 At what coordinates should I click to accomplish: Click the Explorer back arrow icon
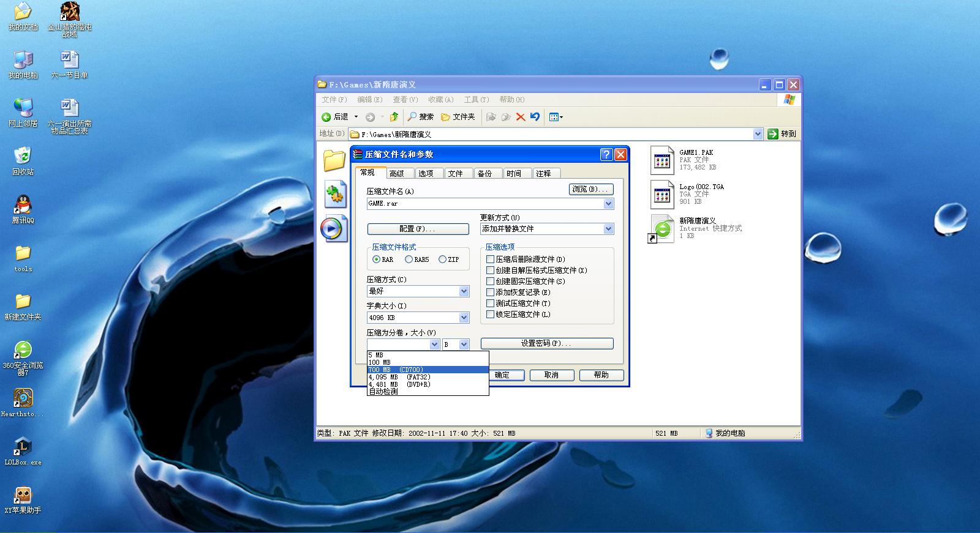click(x=326, y=117)
